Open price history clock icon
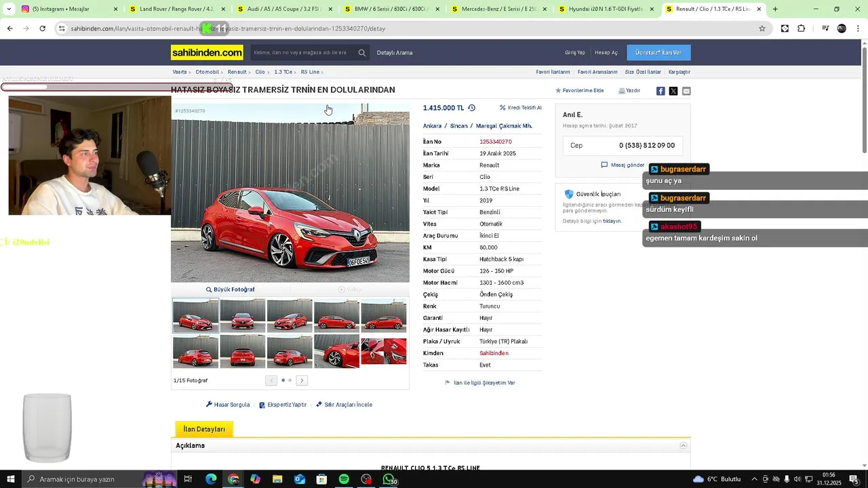Viewport: 868px width, 488px height. pyautogui.click(x=471, y=108)
